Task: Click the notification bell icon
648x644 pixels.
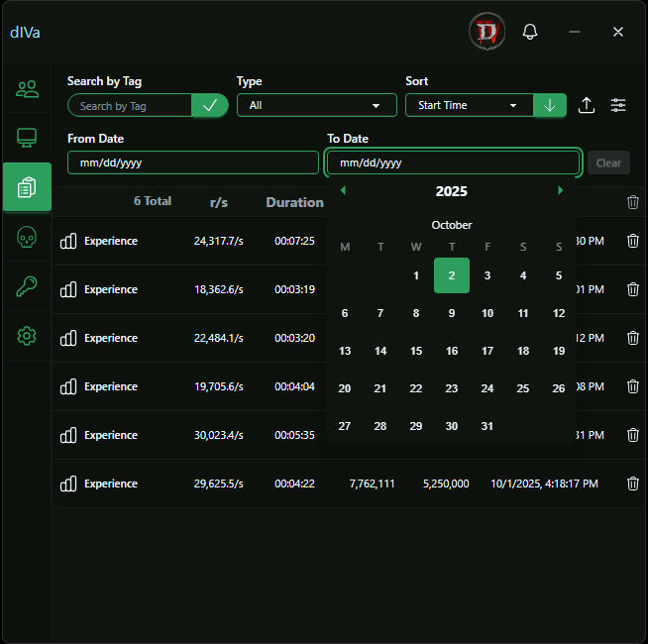Action: (x=530, y=32)
